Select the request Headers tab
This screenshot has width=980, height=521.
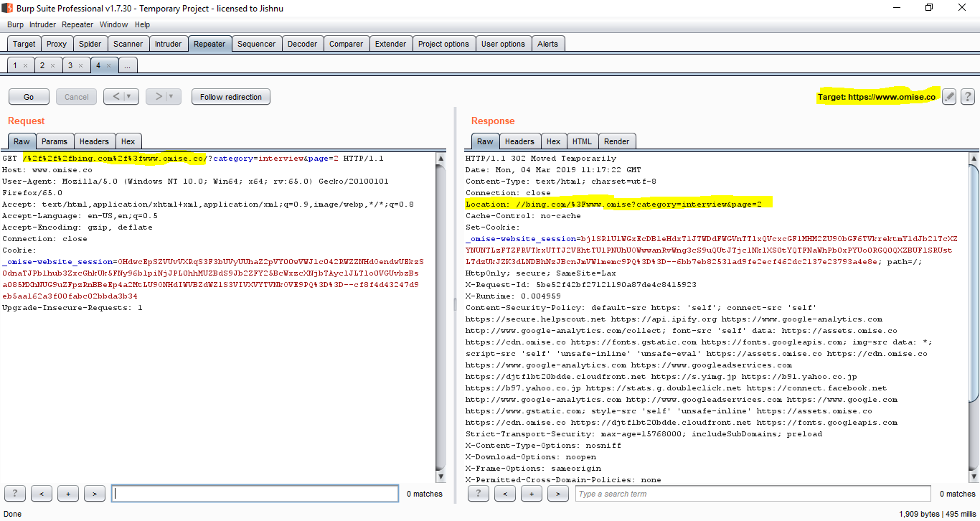pyautogui.click(x=94, y=141)
